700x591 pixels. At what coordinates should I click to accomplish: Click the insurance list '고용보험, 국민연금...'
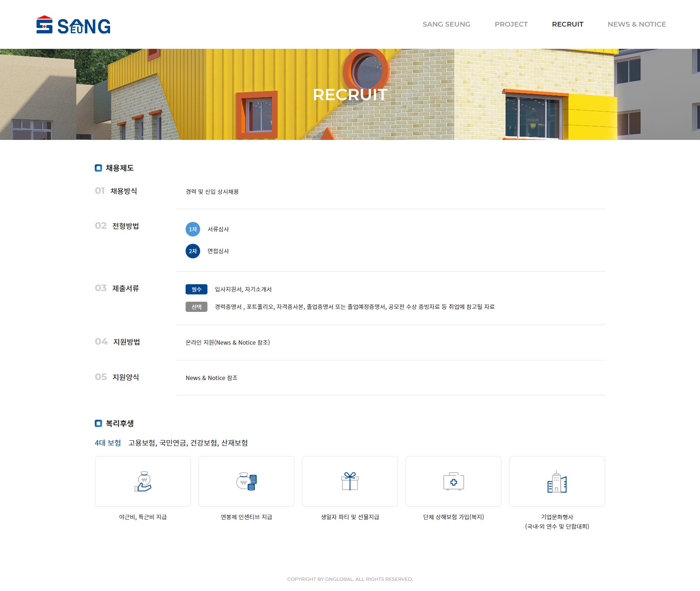point(188,443)
